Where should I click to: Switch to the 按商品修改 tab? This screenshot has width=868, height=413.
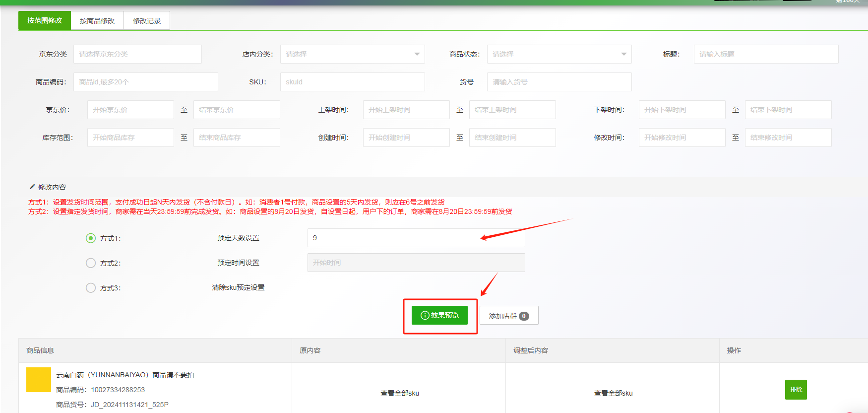tap(97, 21)
